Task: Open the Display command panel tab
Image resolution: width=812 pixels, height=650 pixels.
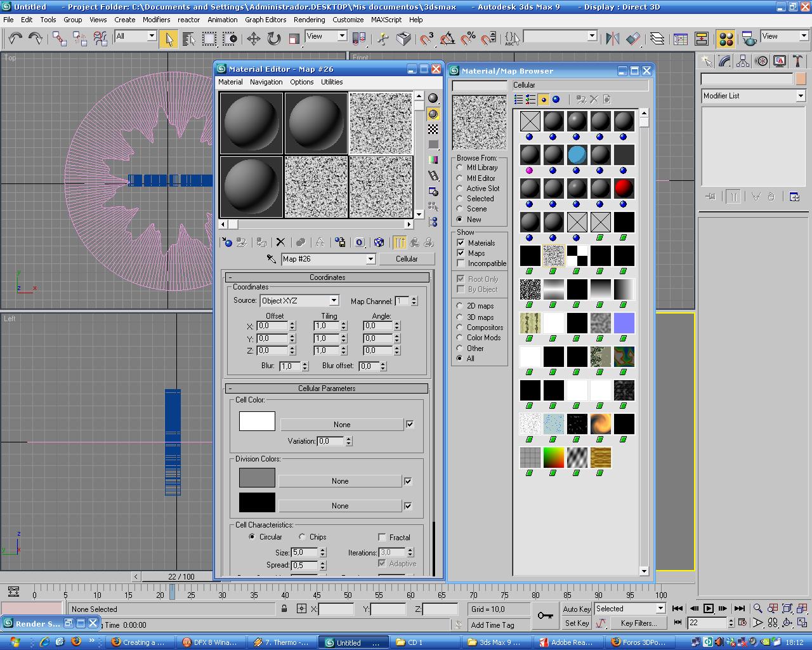Action: tap(780, 61)
